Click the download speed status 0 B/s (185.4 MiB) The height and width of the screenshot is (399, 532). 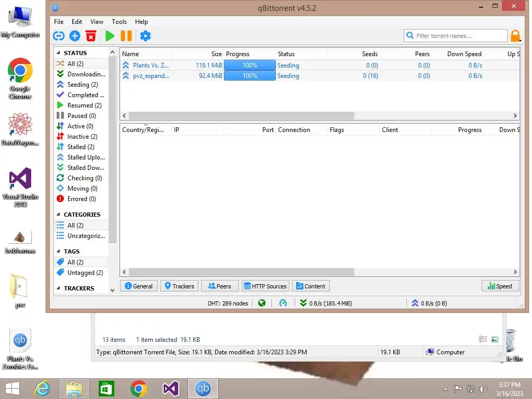tap(326, 303)
